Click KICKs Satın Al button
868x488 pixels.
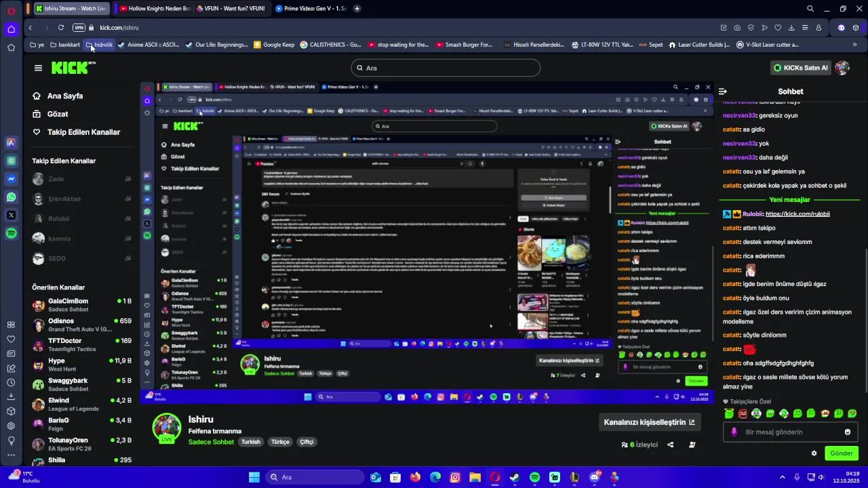802,68
